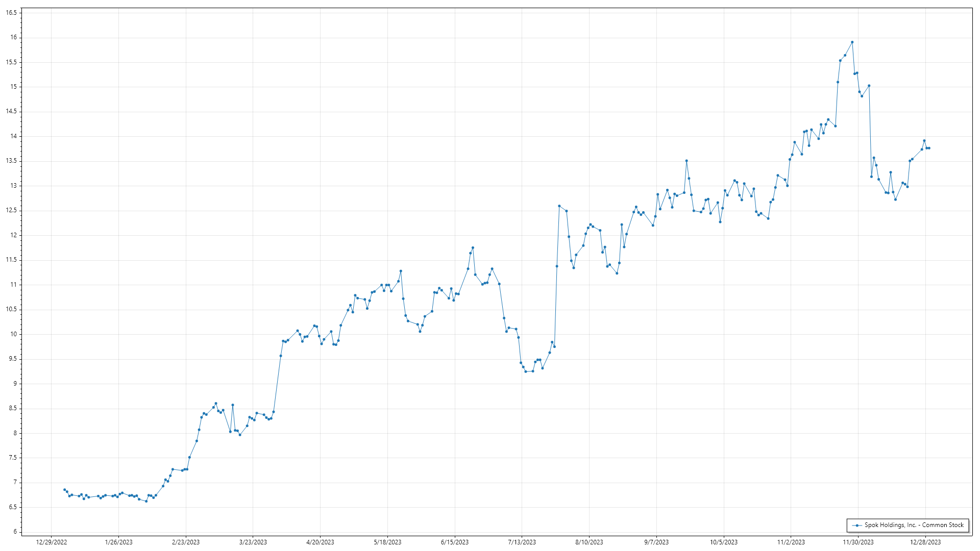Click the 12/28/2023 x-axis date label
The image size is (980, 551).
(925, 542)
